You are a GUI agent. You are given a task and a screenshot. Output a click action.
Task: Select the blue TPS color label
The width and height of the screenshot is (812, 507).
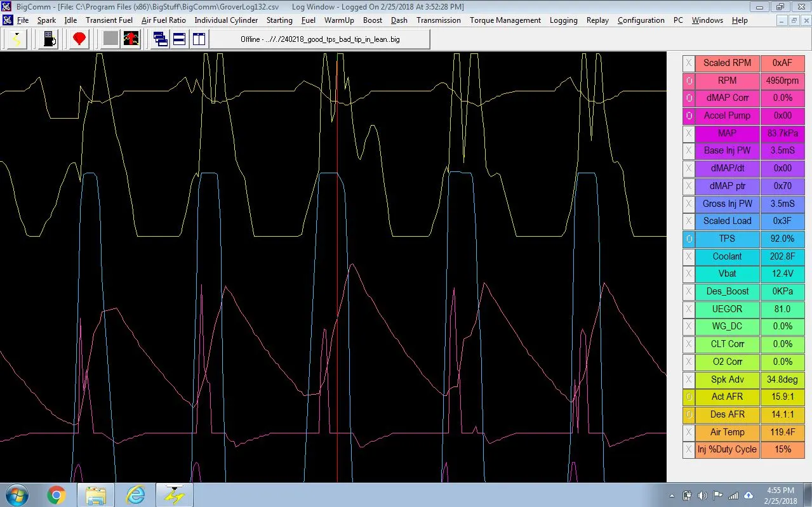728,239
